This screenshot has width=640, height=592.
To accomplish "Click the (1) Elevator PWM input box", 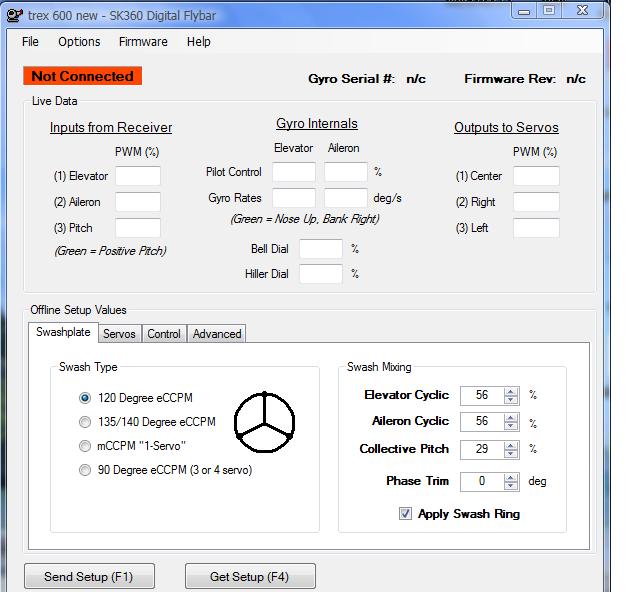I will tap(138, 176).
